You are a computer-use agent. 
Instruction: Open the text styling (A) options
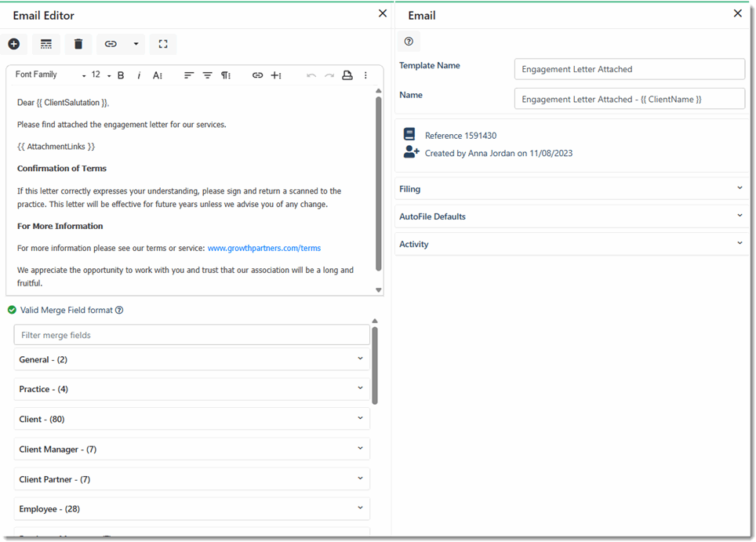158,75
